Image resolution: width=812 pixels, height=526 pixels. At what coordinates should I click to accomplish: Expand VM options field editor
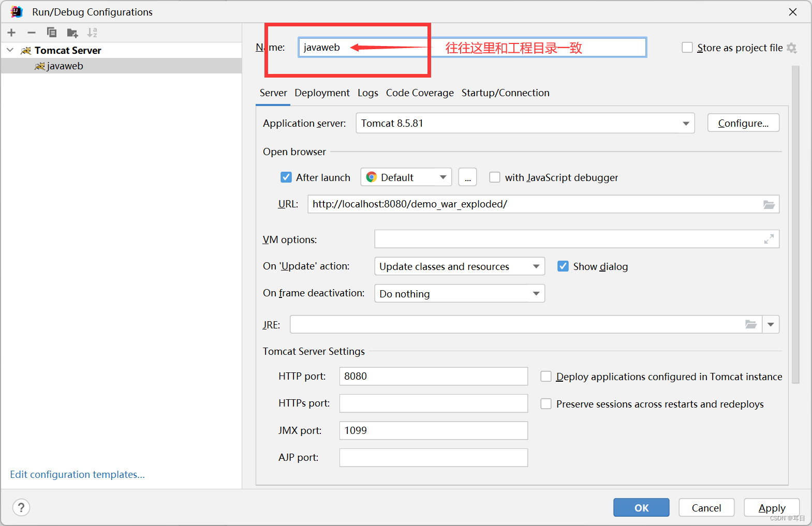click(x=769, y=239)
